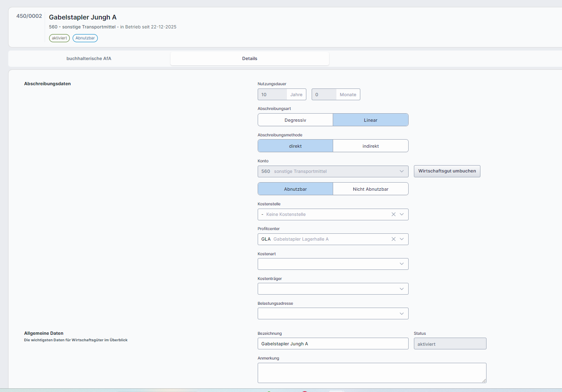Open the Profitcenter dropdown chevron

[x=402, y=239]
